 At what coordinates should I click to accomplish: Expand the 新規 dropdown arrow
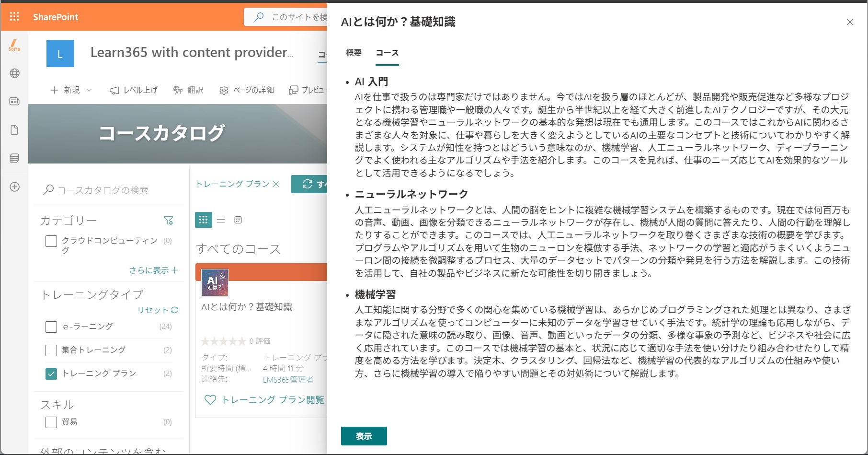(x=89, y=90)
